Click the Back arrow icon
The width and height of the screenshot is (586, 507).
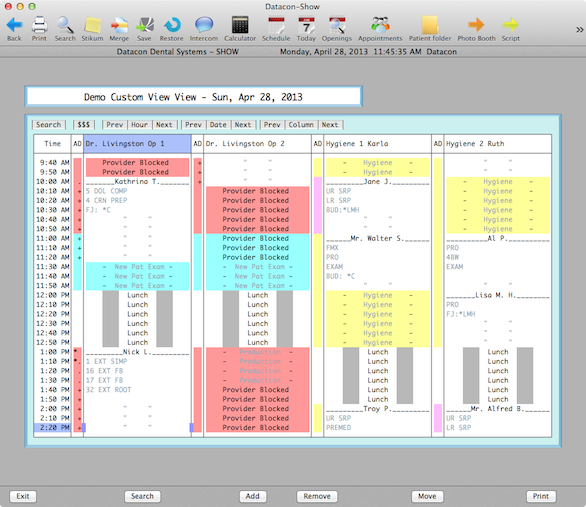14,25
